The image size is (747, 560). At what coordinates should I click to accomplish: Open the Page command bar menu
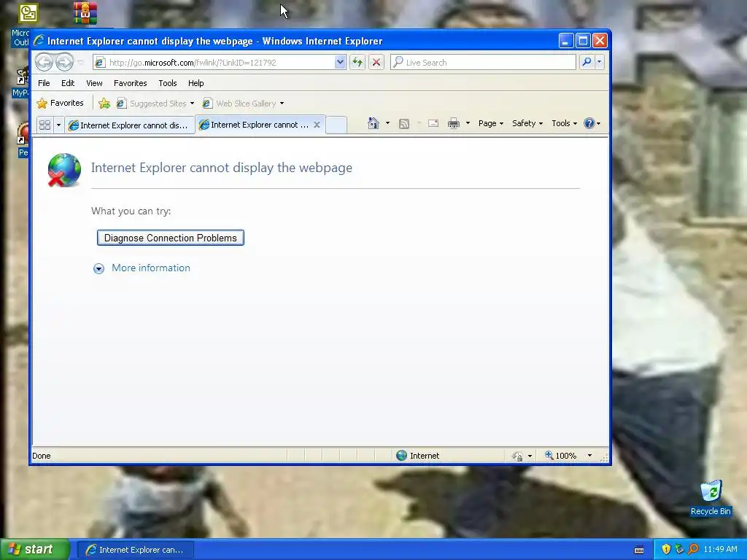491,123
